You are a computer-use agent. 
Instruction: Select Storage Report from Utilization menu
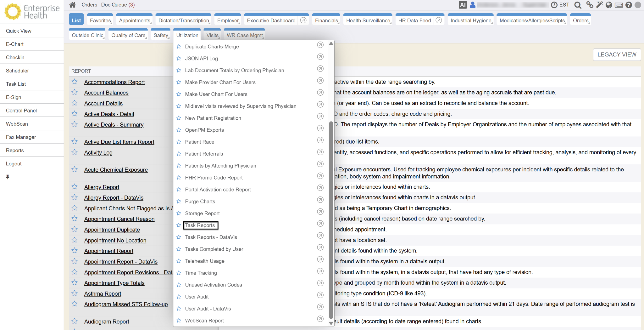(x=202, y=213)
